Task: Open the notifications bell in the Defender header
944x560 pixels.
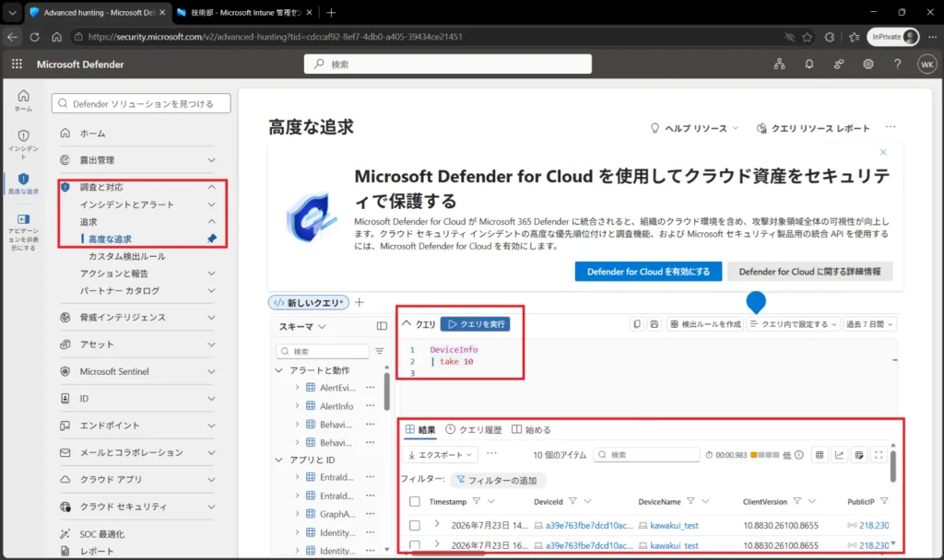Action: pos(809,64)
